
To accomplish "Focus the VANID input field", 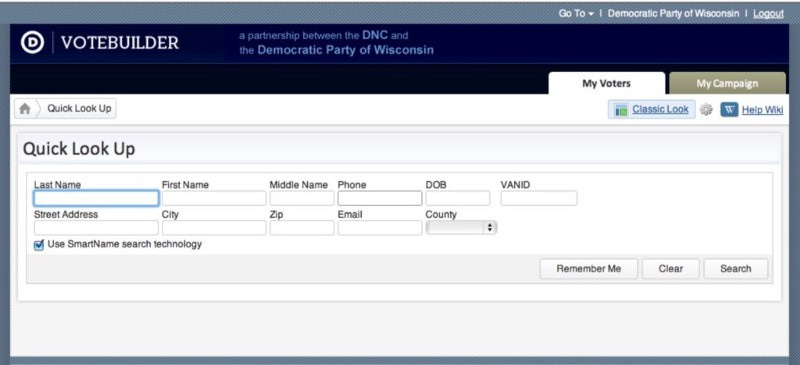I will click(539, 198).
